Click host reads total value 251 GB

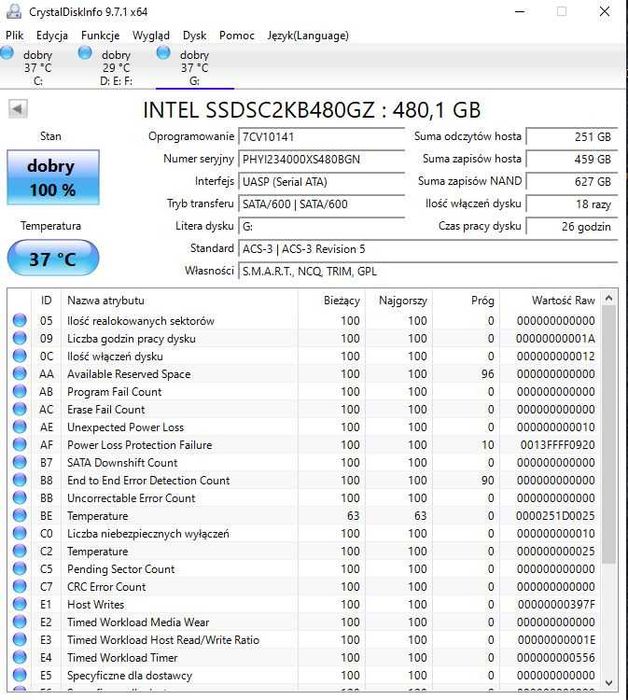tap(572, 137)
